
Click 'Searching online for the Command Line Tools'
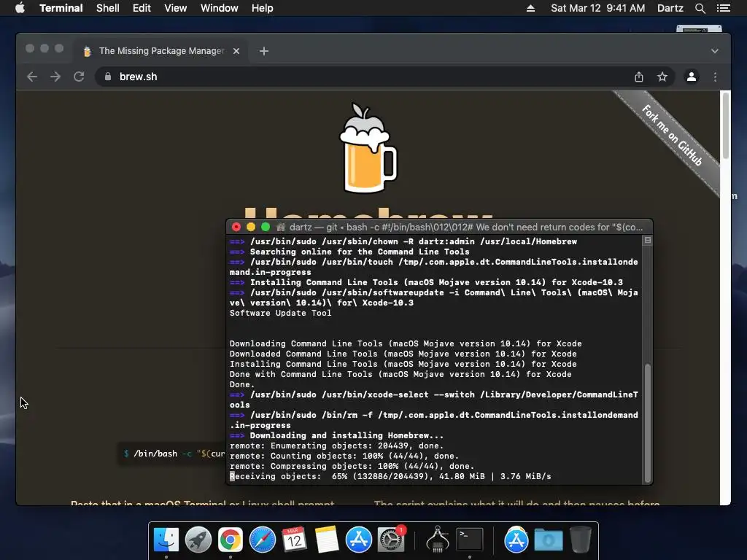click(x=349, y=252)
